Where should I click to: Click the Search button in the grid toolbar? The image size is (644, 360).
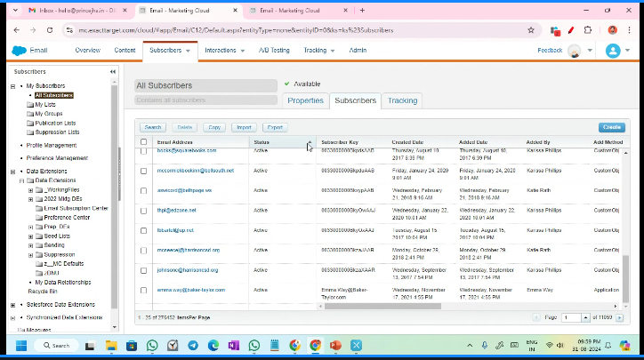coord(153,128)
